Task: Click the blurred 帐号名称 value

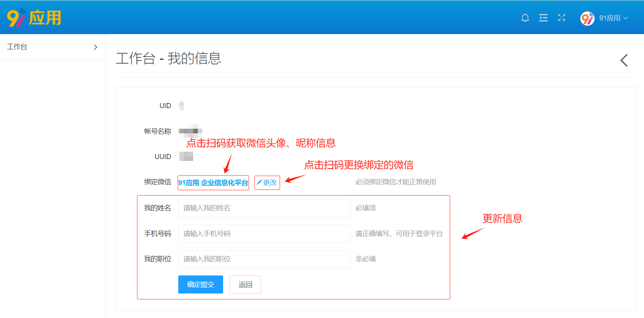Action: point(191,131)
